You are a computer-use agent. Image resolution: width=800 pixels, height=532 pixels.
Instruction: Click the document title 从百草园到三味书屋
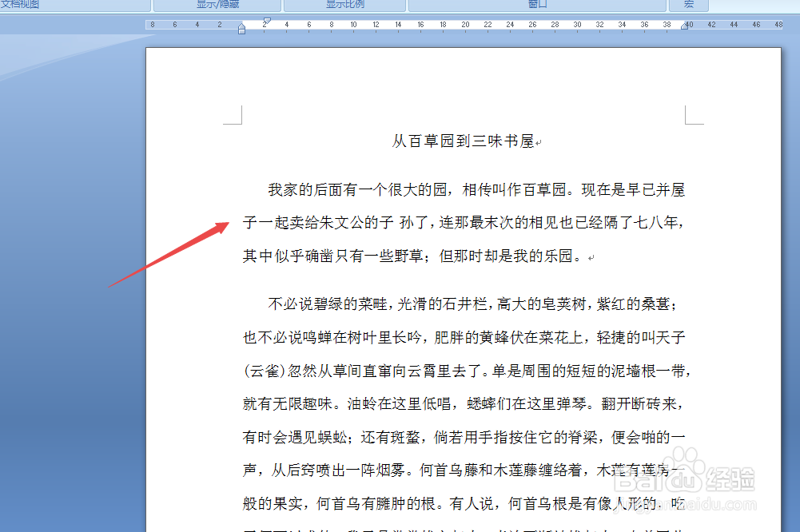(x=463, y=141)
